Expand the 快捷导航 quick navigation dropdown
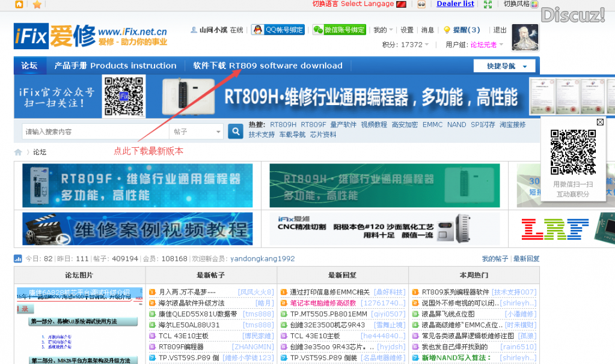The width and height of the screenshot is (615, 364). tap(504, 66)
